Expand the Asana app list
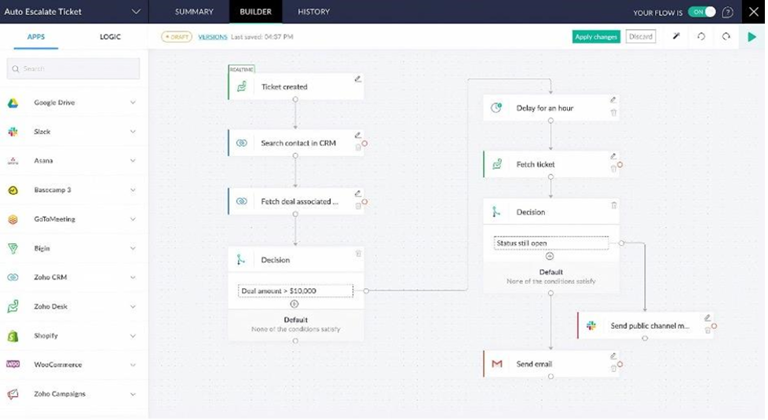 (x=133, y=161)
